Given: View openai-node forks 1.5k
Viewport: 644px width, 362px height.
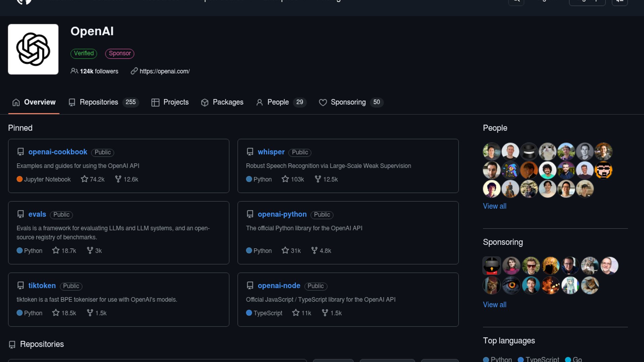Looking at the screenshot, I should point(332,313).
